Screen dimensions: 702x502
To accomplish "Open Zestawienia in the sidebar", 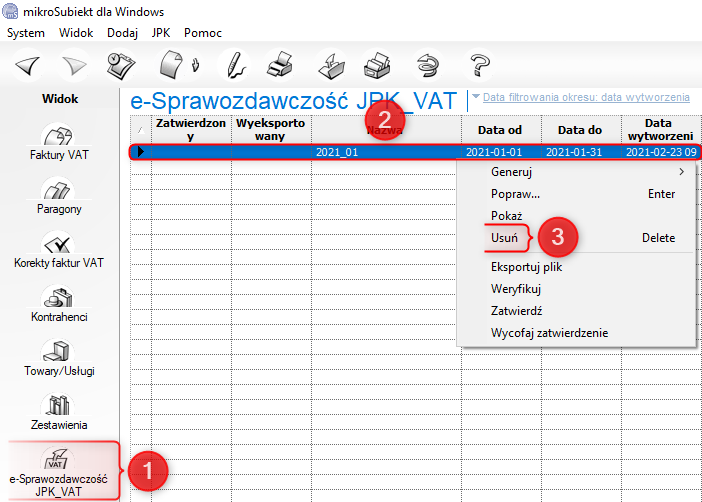I will [x=59, y=412].
